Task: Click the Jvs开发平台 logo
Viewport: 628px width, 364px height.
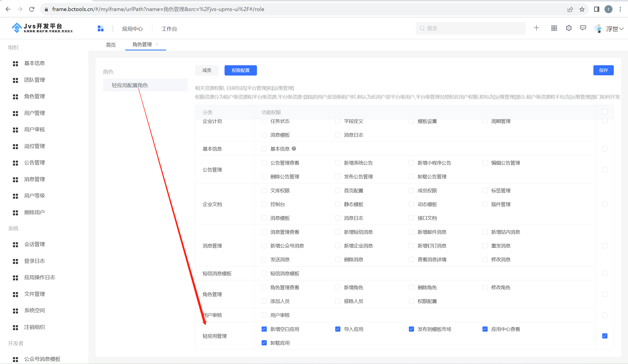Action: (42, 28)
